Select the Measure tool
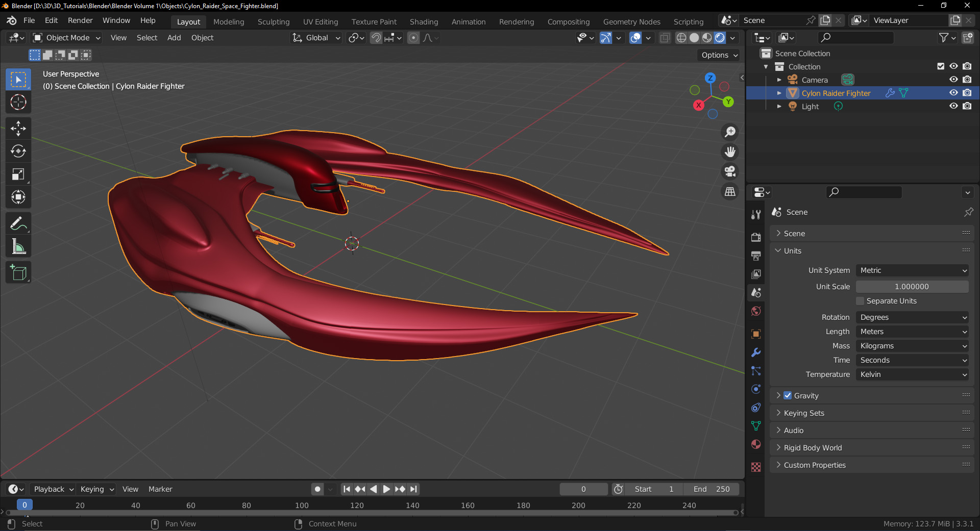The width and height of the screenshot is (980, 531). (x=18, y=247)
